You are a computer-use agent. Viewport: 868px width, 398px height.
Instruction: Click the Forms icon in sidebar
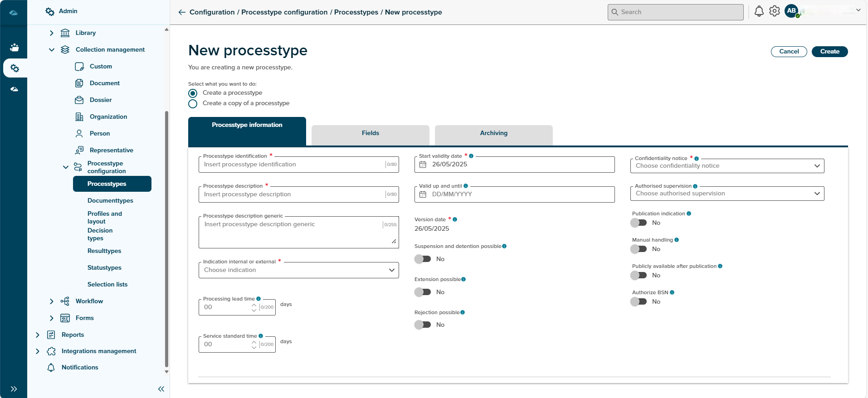pos(65,318)
